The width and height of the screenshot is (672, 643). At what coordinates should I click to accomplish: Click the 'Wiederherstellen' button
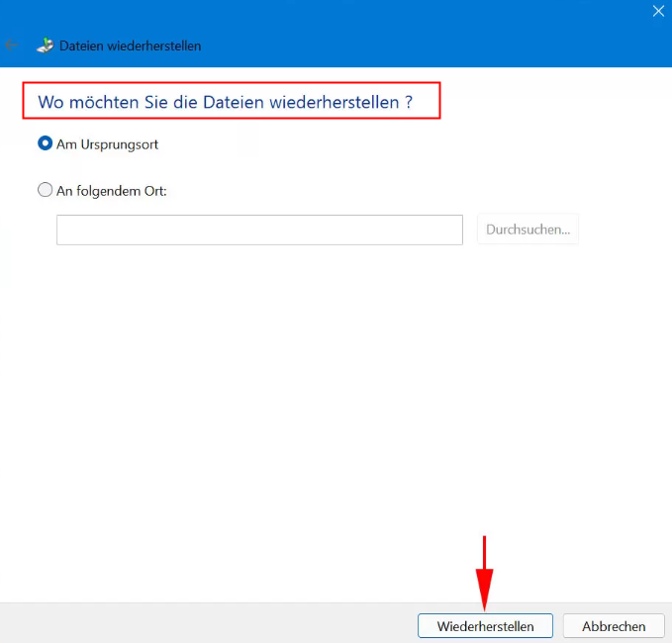pos(485,625)
